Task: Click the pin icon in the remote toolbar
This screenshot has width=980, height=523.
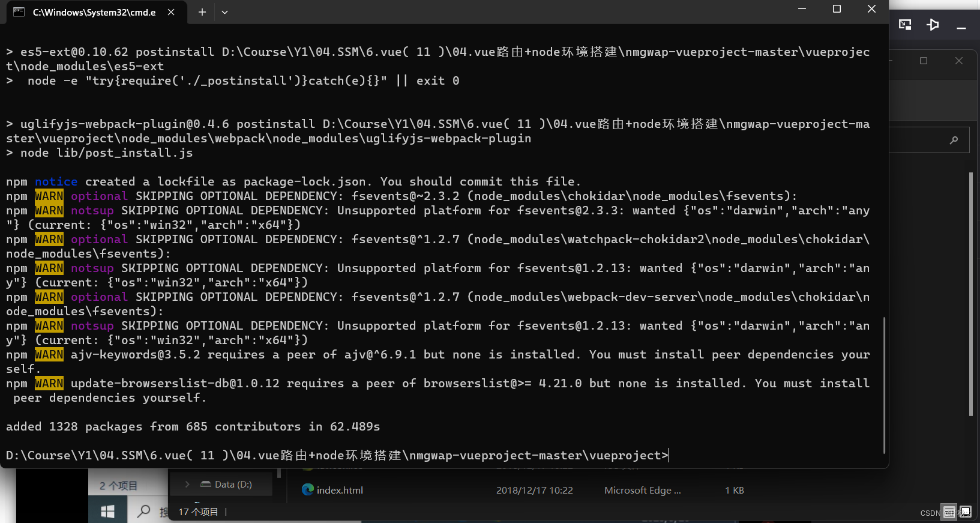Action: [933, 25]
